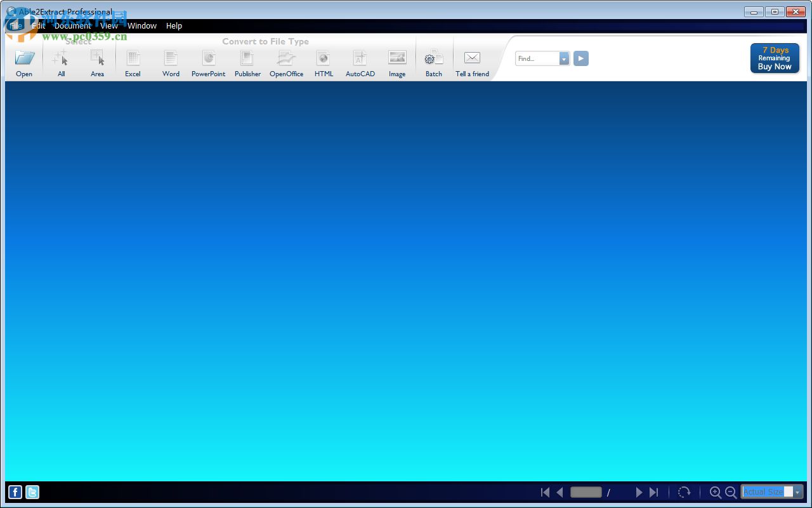Select All content tool
Image resolution: width=812 pixels, height=508 pixels.
(x=61, y=58)
